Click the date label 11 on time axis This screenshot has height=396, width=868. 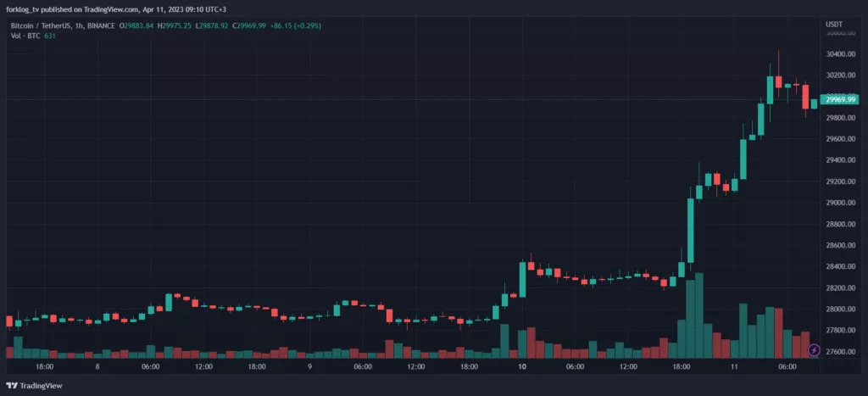coord(734,367)
